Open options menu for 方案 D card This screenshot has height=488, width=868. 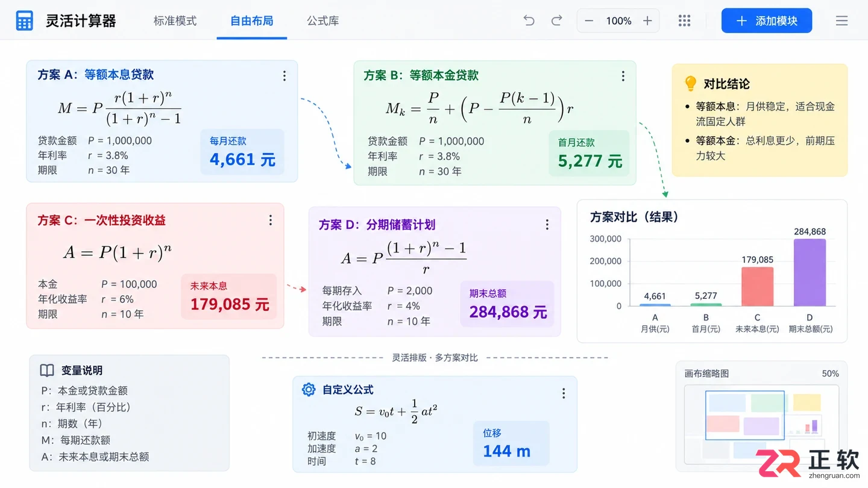547,224
